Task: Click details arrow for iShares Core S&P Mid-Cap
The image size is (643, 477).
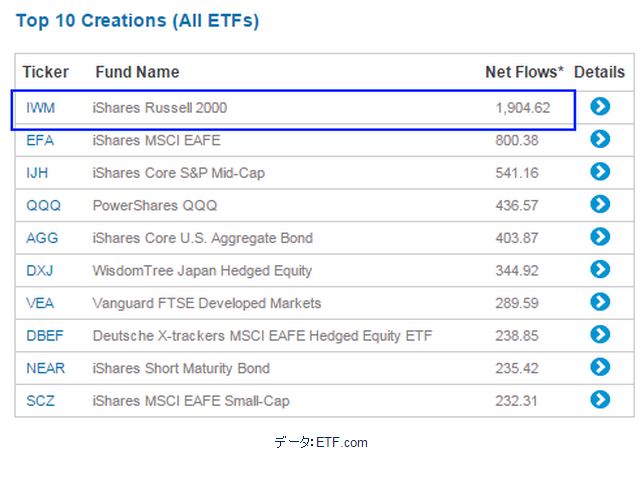Action: coord(600,172)
